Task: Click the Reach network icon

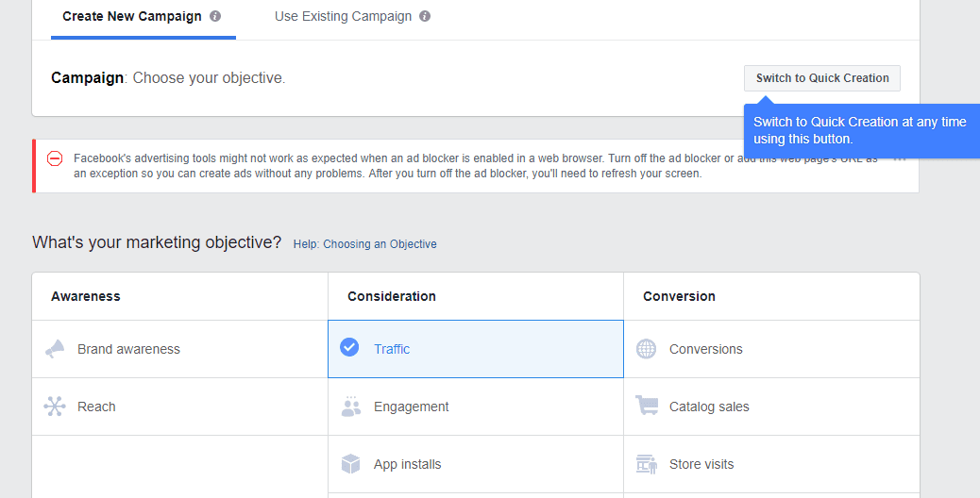Action: point(55,407)
